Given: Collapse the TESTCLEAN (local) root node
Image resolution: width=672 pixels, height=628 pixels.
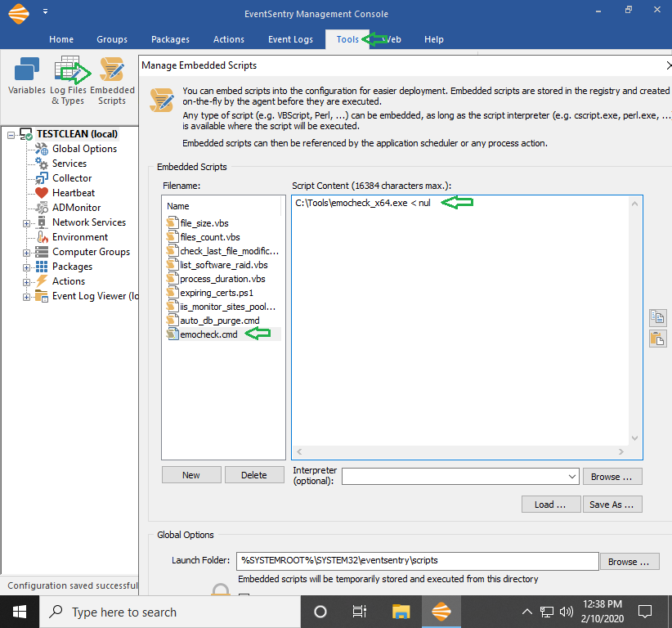Looking at the screenshot, I should (x=11, y=135).
